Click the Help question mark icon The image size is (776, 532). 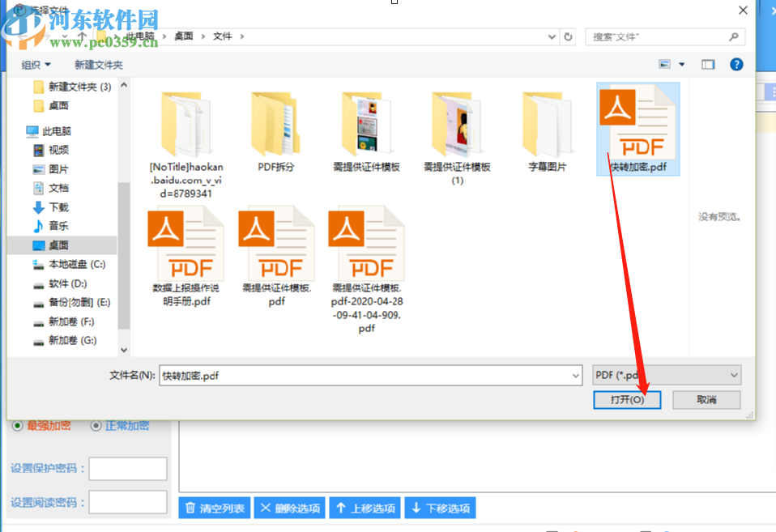click(735, 64)
